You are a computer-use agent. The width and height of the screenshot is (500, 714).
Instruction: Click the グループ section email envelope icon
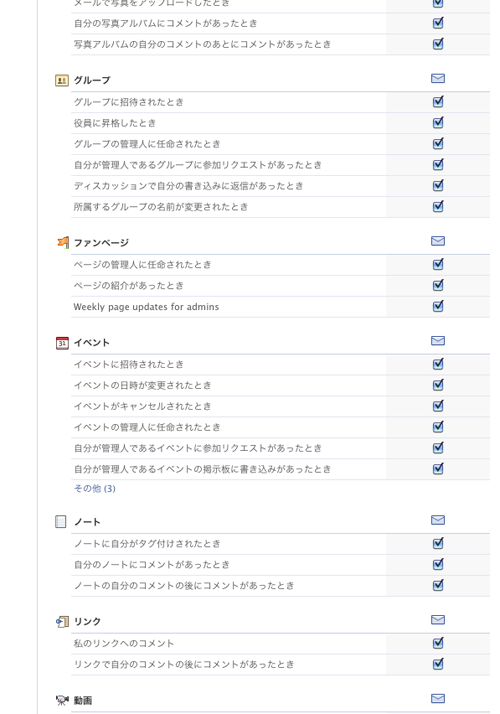click(x=438, y=79)
